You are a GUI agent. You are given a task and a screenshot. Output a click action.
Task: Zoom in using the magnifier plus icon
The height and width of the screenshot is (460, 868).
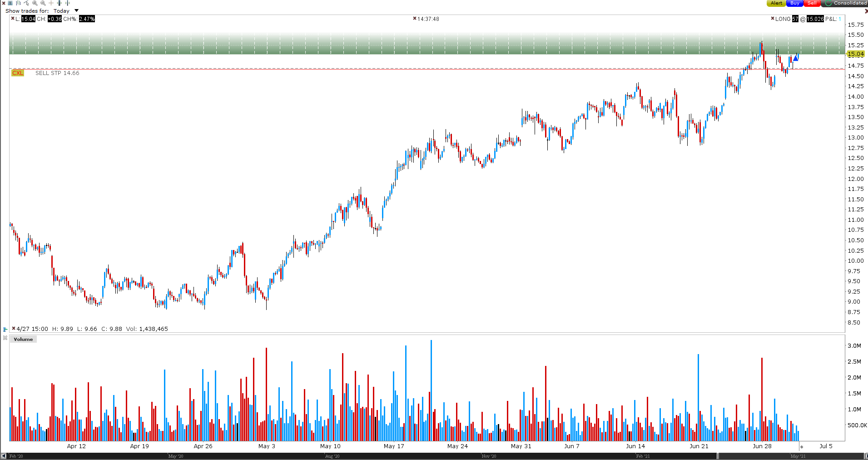[35, 3]
